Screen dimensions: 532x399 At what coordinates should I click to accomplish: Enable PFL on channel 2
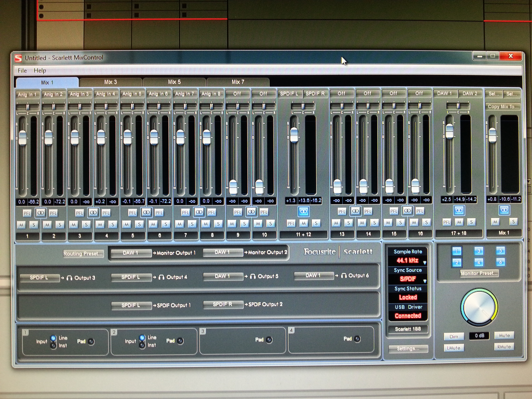[53, 213]
